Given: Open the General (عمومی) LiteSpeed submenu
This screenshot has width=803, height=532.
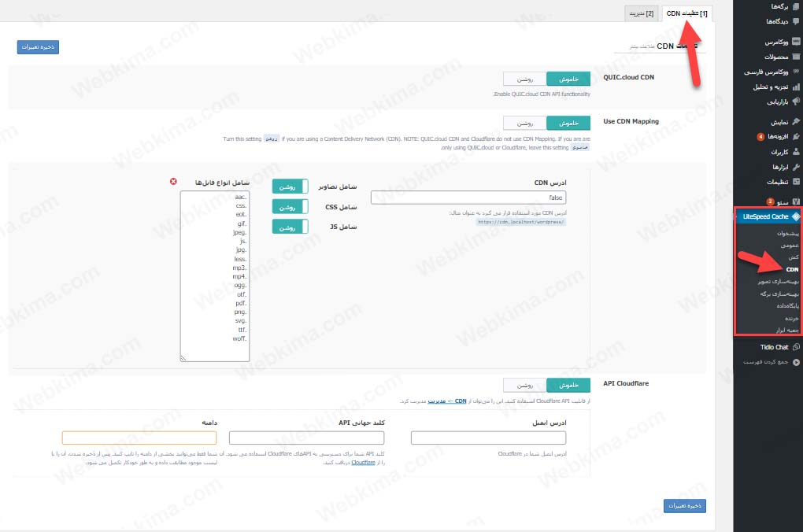Looking at the screenshot, I should coord(790,246).
